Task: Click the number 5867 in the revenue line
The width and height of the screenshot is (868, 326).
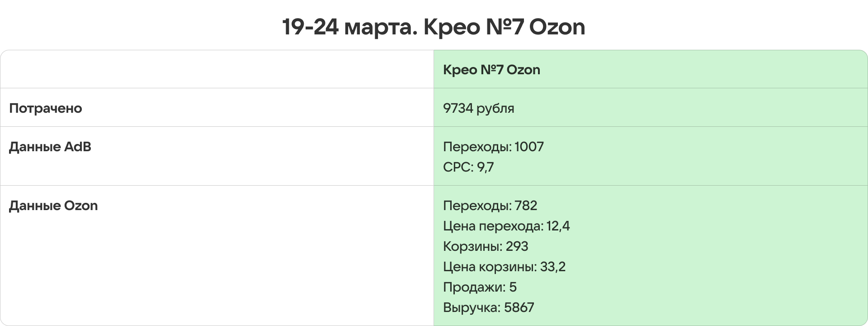Action: coord(519,307)
